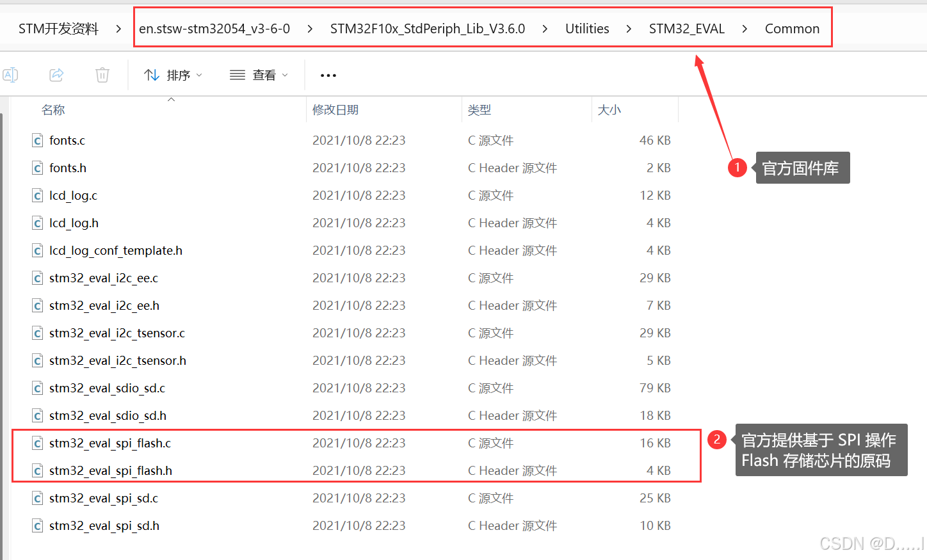This screenshot has width=927, height=560.
Task: Expand chevron after STM32F10x_StdPeriph_Lib_V3.6.0 breadcrumb
Action: pos(545,29)
